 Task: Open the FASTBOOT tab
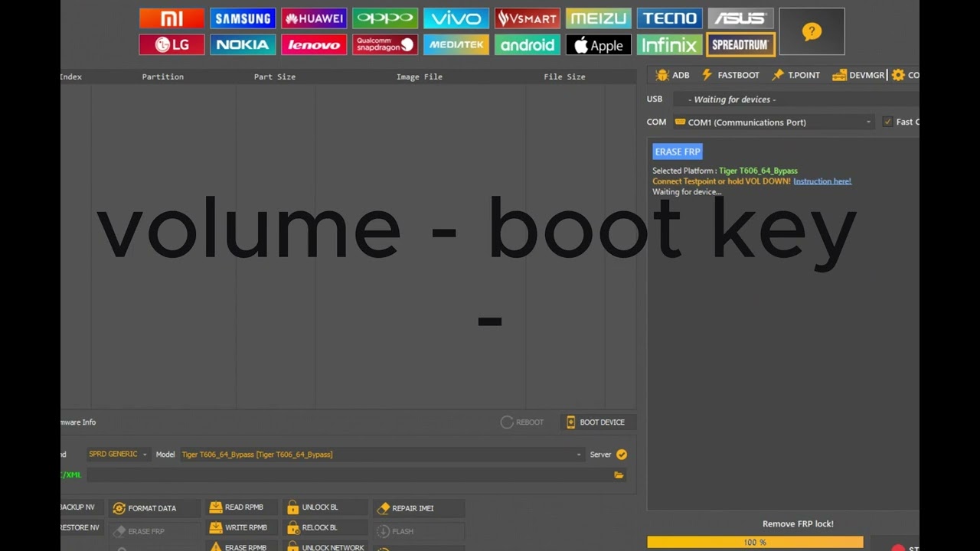coord(730,75)
